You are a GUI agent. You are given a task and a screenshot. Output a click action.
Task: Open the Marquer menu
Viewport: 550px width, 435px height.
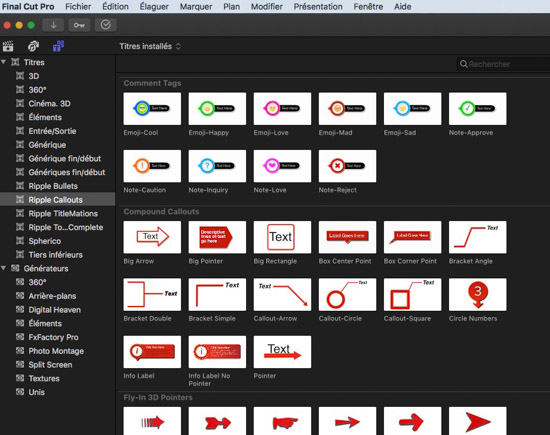(196, 6)
